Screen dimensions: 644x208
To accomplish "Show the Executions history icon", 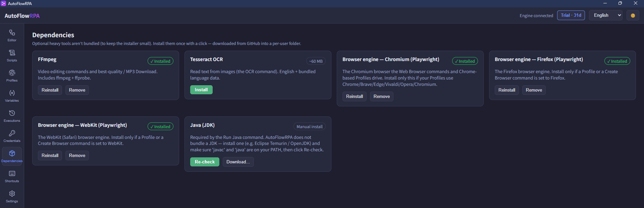I will 12,113.
